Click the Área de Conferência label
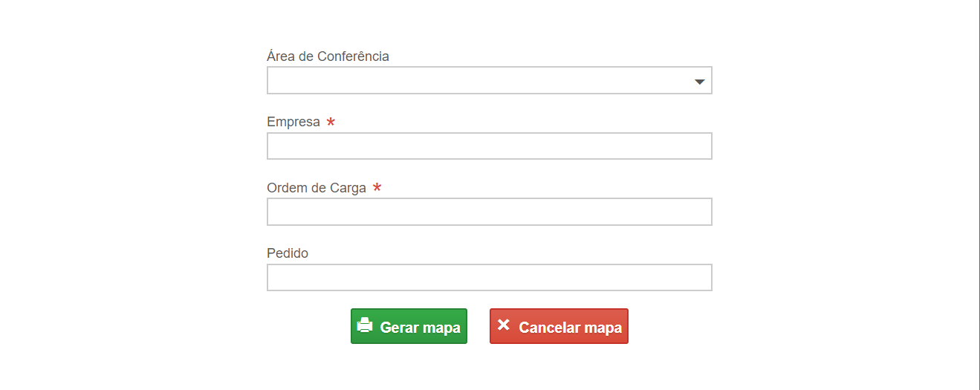This screenshot has height=390, width=980. point(328,56)
